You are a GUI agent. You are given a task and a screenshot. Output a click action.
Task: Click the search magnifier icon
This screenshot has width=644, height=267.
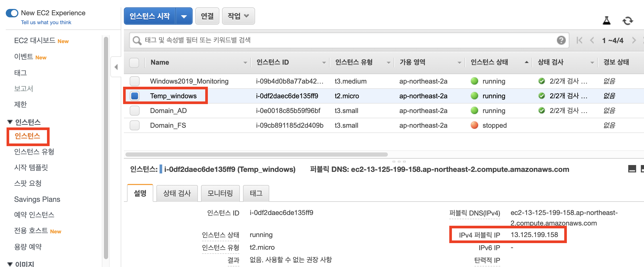click(137, 40)
